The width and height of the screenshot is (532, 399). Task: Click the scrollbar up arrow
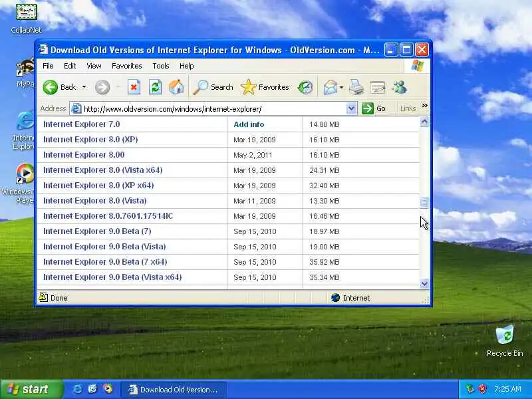[424, 122]
